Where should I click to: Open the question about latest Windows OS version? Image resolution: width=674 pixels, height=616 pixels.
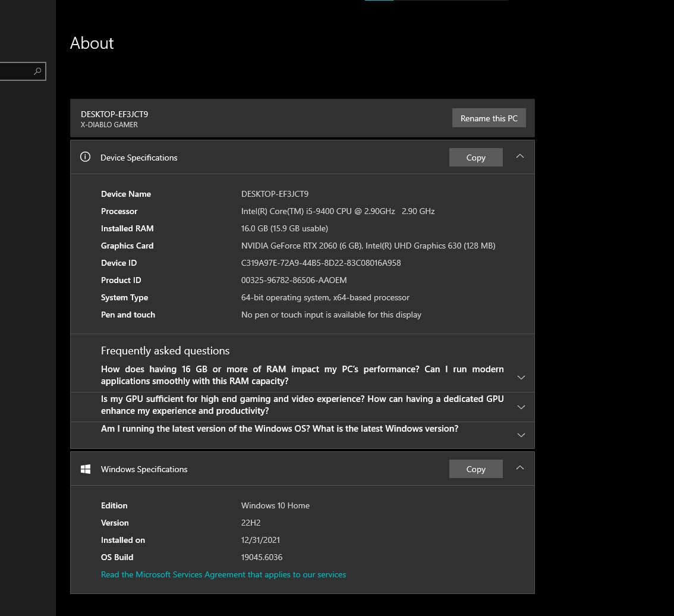(279, 429)
